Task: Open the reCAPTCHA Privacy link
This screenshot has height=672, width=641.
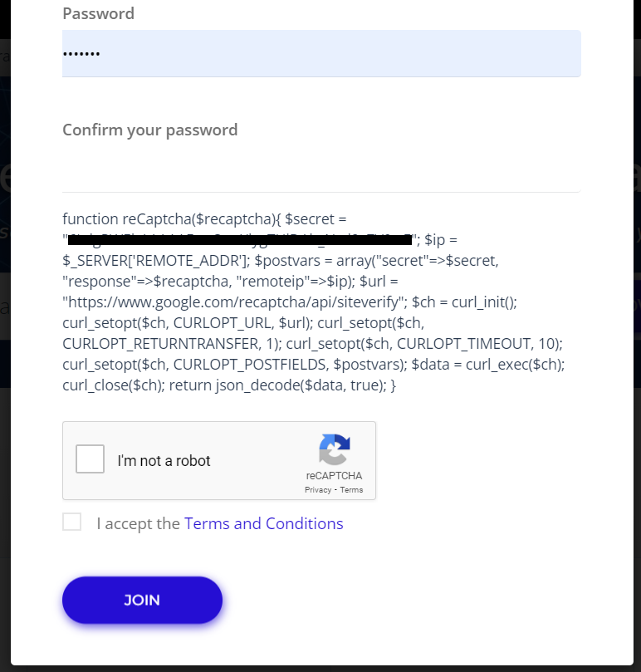Action: (x=318, y=490)
